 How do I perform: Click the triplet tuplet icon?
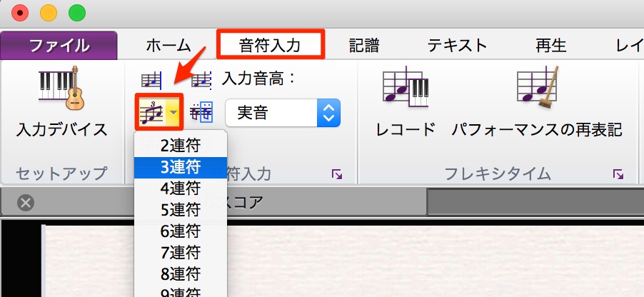151,112
